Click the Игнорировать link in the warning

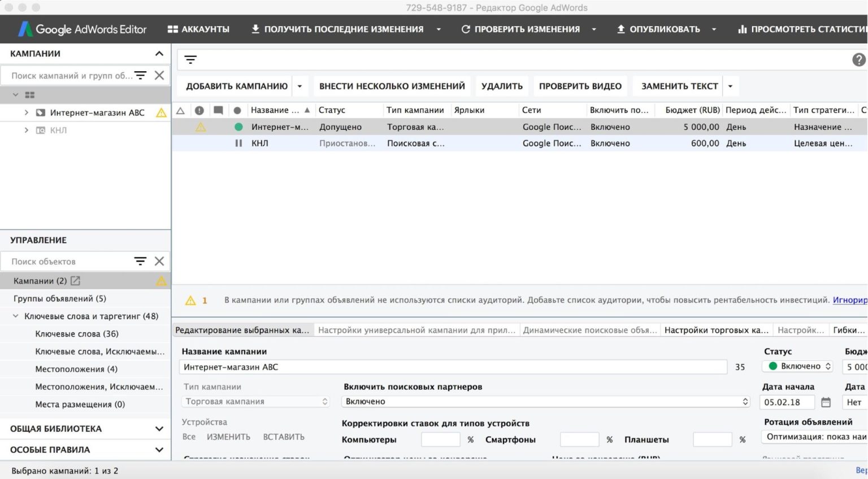pyautogui.click(x=849, y=300)
